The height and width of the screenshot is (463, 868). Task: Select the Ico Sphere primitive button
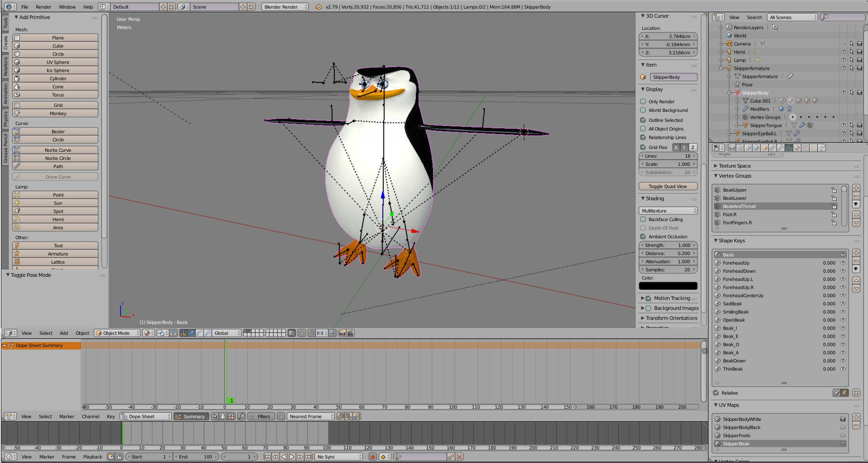pos(55,70)
